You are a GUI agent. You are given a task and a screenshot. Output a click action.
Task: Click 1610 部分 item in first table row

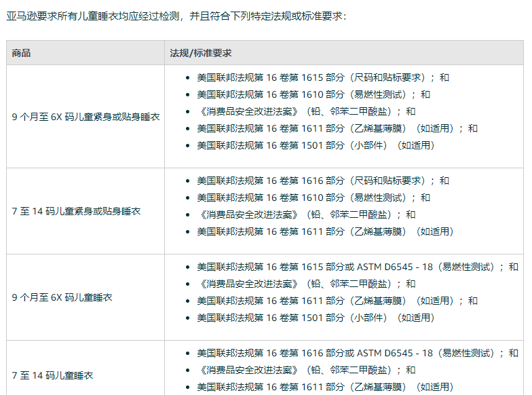pyautogui.click(x=313, y=94)
